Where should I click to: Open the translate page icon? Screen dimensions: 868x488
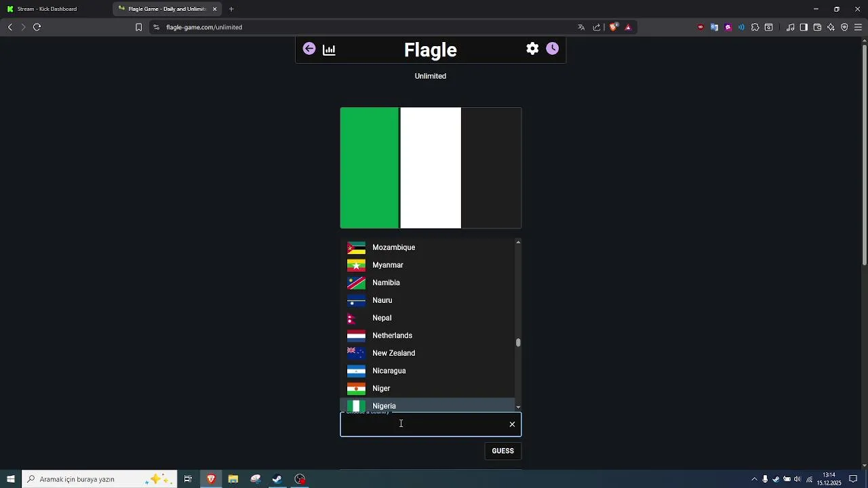point(581,27)
